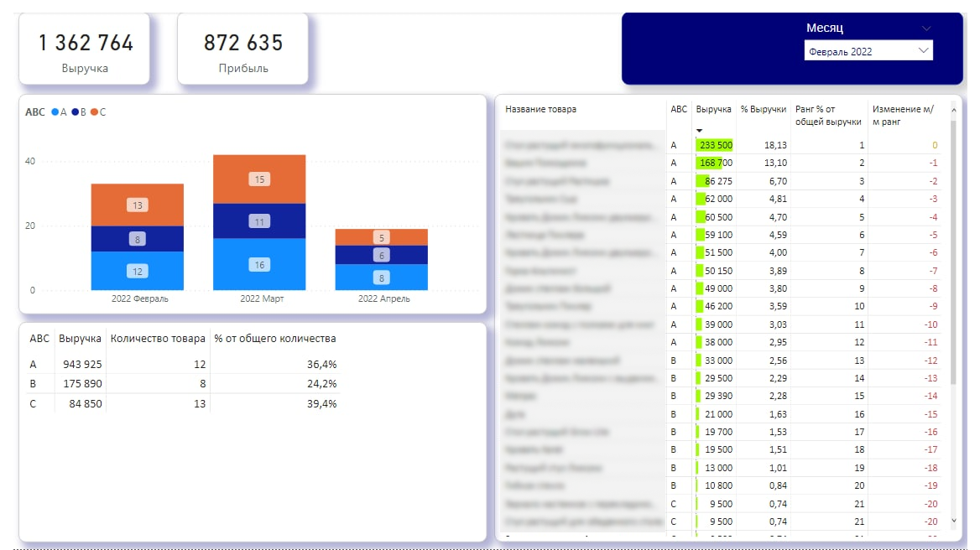This screenshot has width=980, height=550.
Task: Sort by Ранг % от общей выручки header
Action: click(x=828, y=116)
